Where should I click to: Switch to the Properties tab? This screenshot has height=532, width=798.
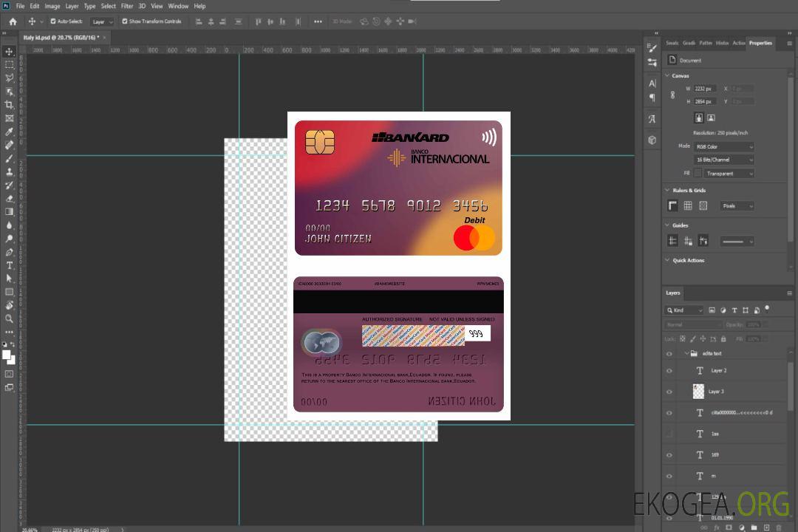(760, 43)
